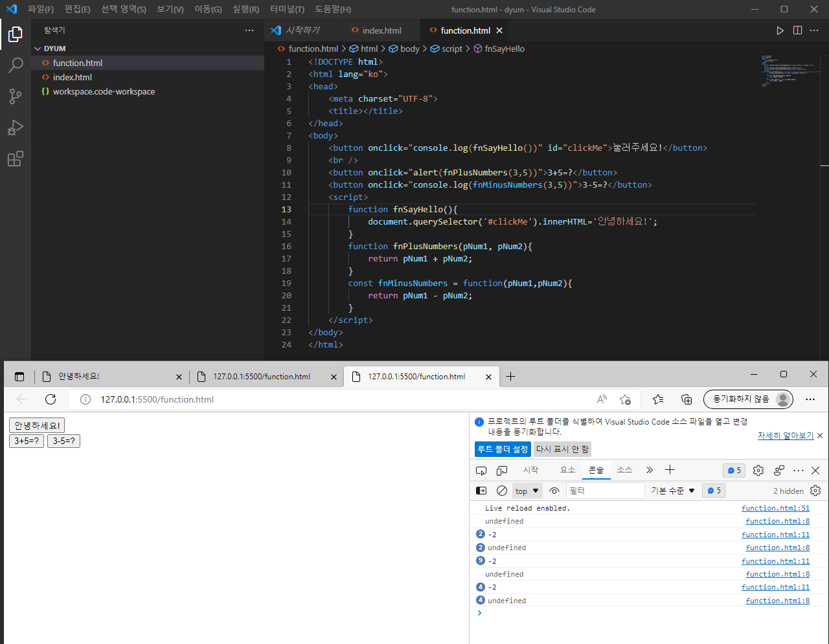The image size is (829, 644).
Task: Open the Collections icon in browser toolbar
Action: (x=687, y=399)
